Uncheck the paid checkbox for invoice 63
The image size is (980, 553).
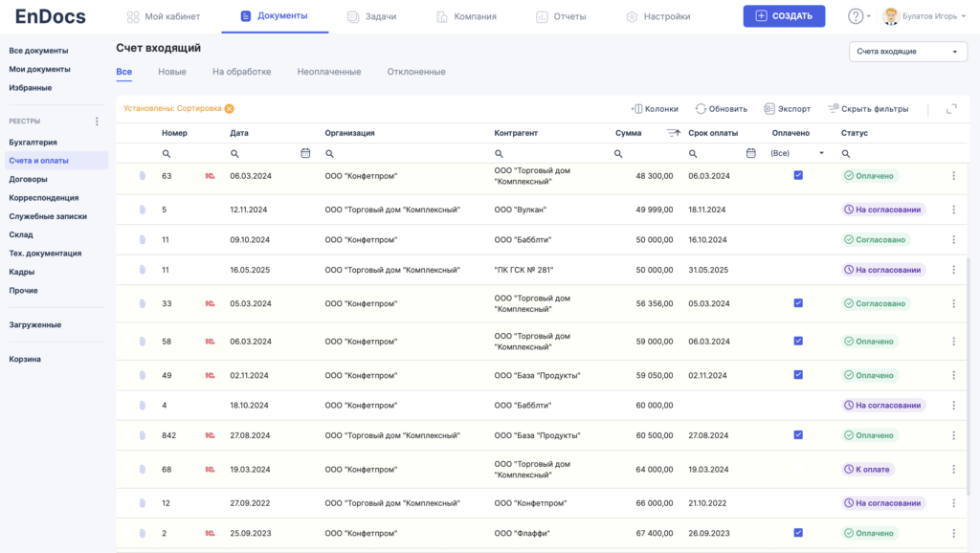[x=798, y=175]
